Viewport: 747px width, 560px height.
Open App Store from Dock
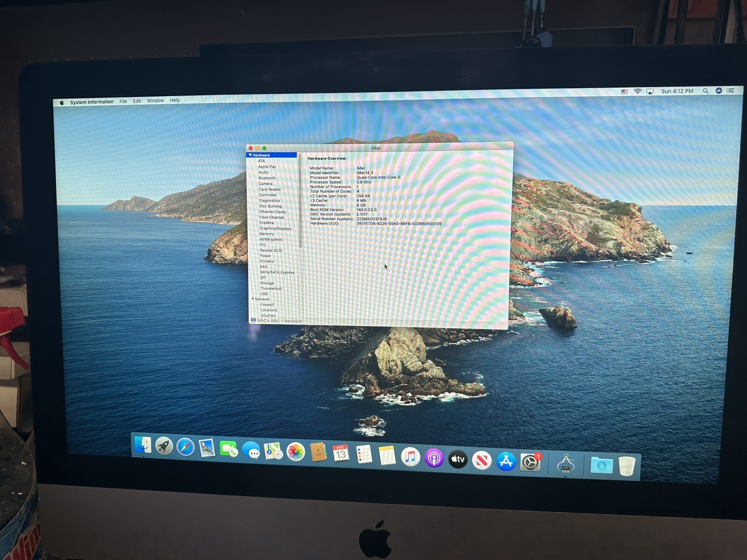pyautogui.click(x=506, y=461)
